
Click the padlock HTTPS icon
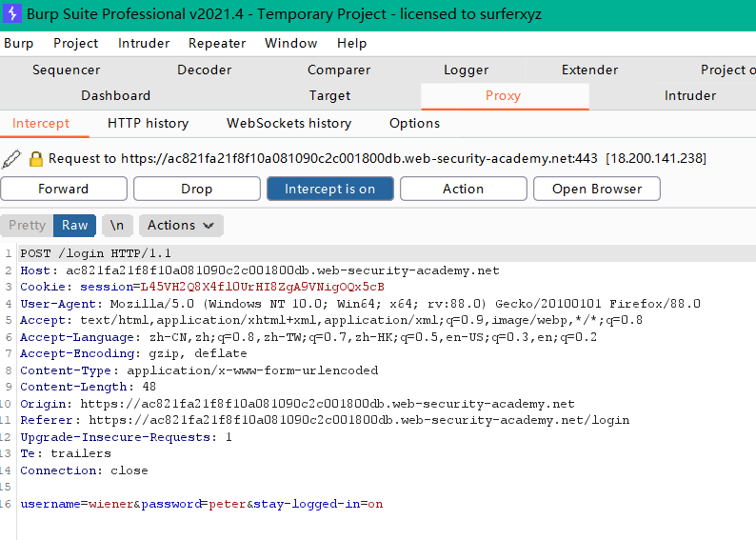[35, 159]
